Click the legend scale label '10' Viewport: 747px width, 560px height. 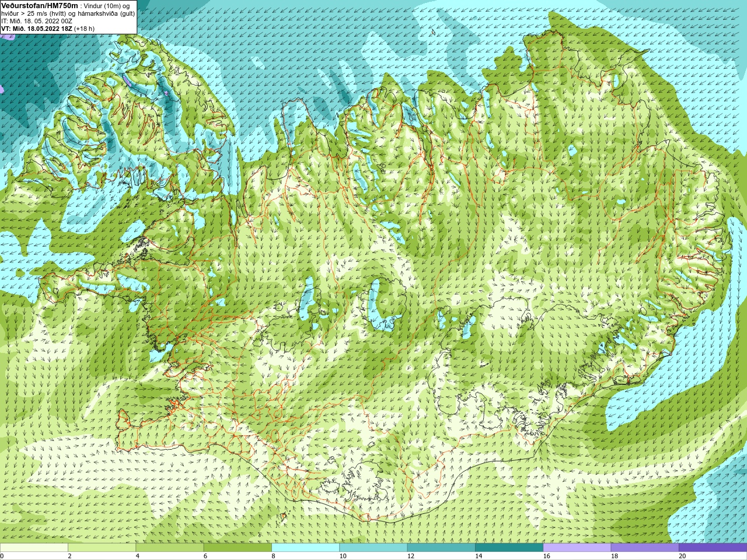click(x=343, y=556)
